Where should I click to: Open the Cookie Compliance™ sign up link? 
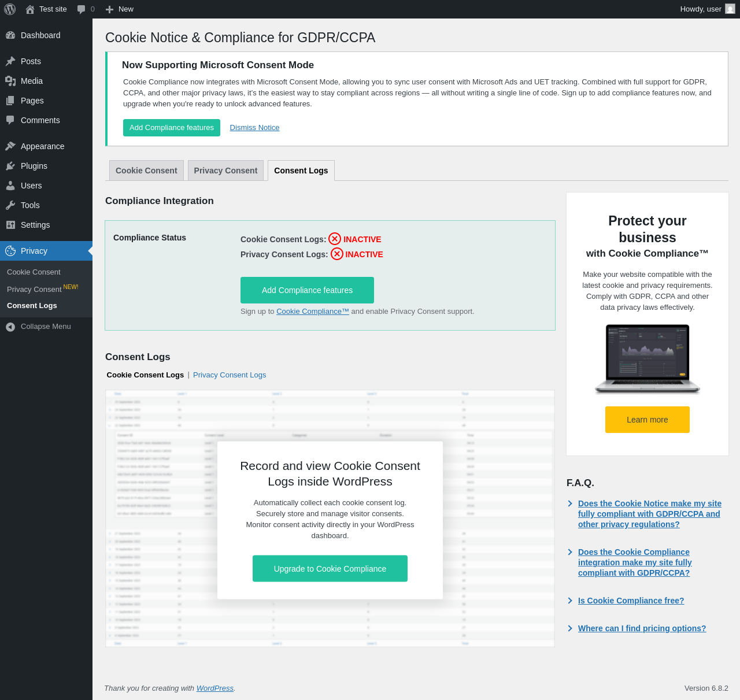point(313,311)
